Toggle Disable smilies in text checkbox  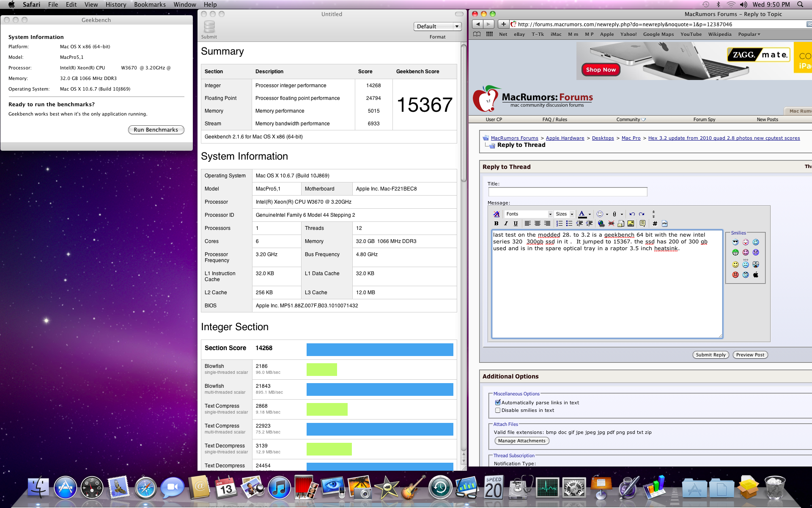(x=498, y=410)
